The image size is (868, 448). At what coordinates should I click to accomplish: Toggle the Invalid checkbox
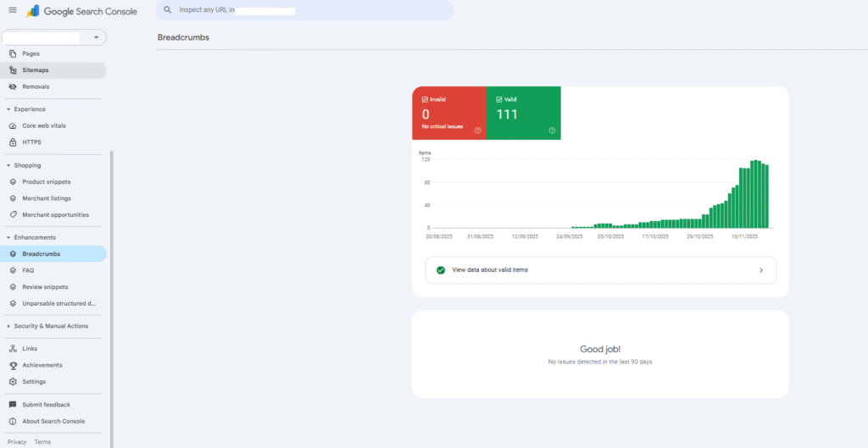click(425, 99)
